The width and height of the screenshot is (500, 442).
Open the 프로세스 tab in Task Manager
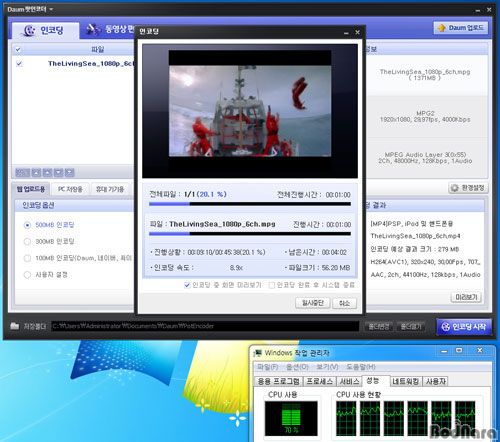pyautogui.click(x=319, y=381)
